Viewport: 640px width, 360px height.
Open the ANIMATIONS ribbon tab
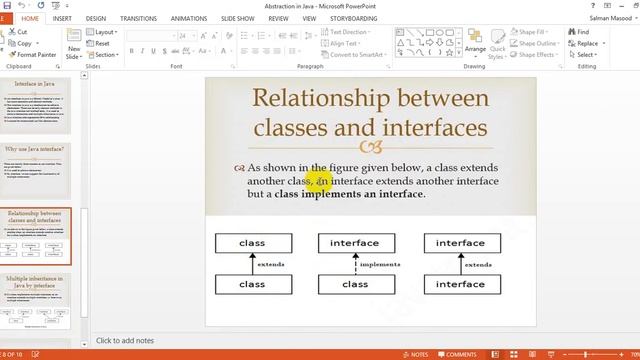coord(189,18)
